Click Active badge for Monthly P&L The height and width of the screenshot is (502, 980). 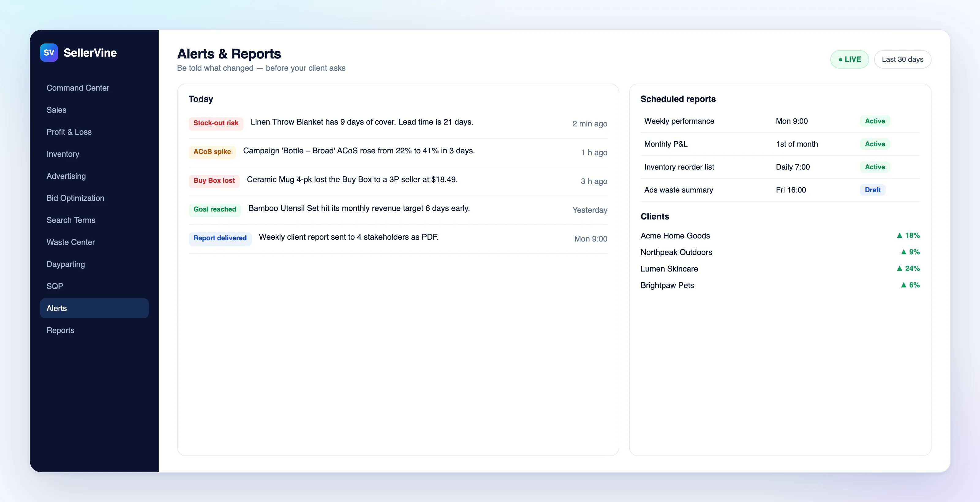(875, 144)
